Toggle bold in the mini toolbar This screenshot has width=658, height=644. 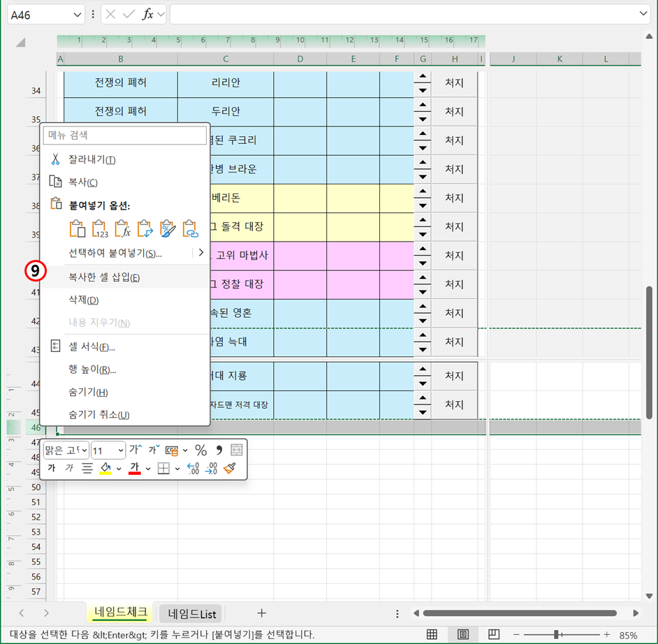[52, 468]
